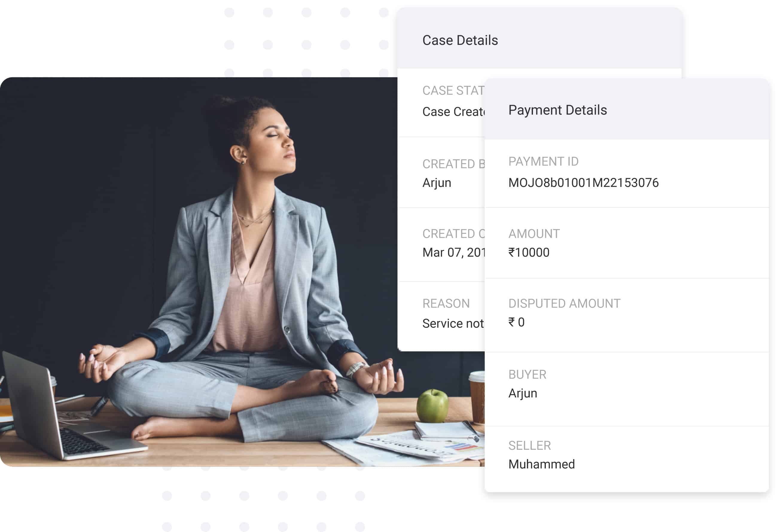Viewport: 780px width, 532px height.
Task: Click the DISPUTED AMOUNT label
Action: point(564,304)
